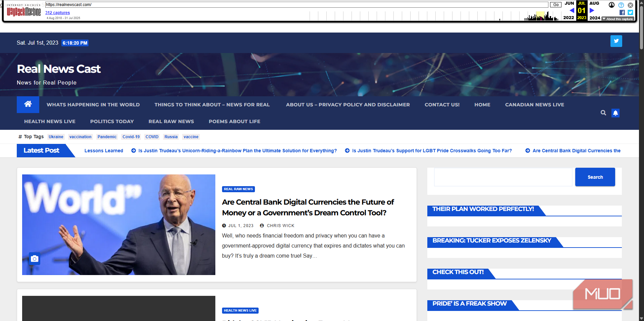644x321 pixels.
Task: Click the notification bell icon
Action: [615, 113]
